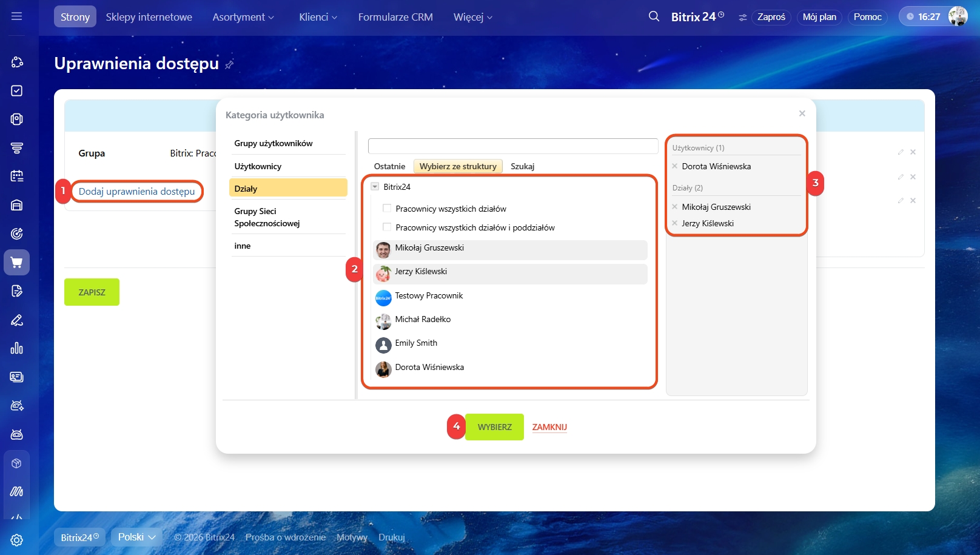980x555 pixels.
Task: Click the hamburger menu icon
Action: [16, 16]
